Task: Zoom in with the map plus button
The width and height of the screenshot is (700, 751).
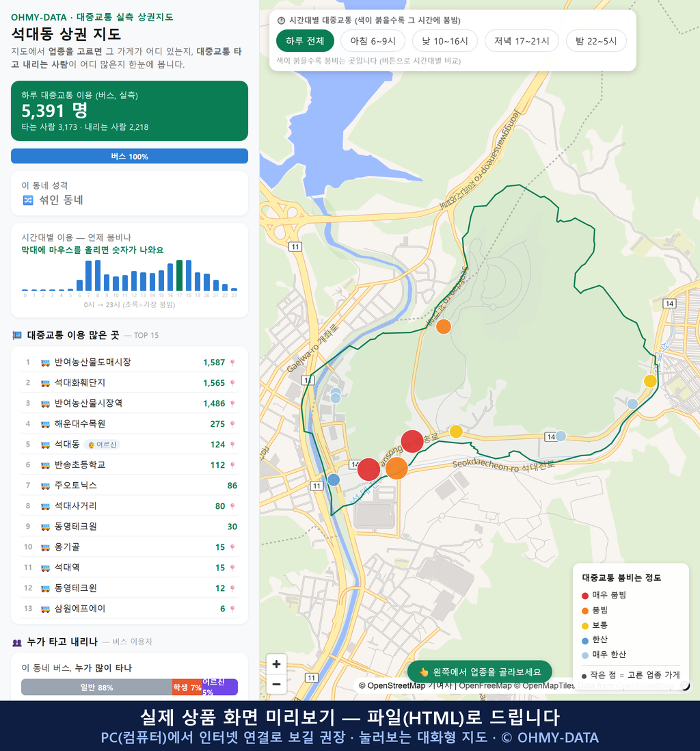Action: [276, 664]
